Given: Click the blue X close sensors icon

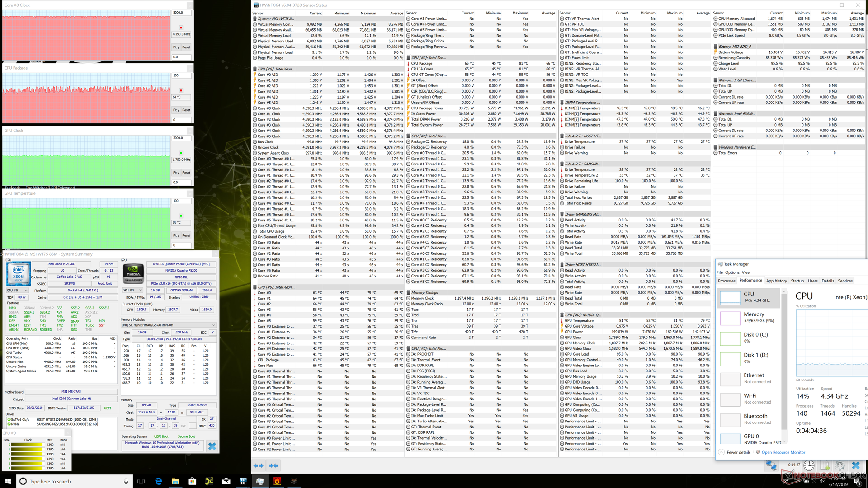Looking at the screenshot, I should [855, 465].
